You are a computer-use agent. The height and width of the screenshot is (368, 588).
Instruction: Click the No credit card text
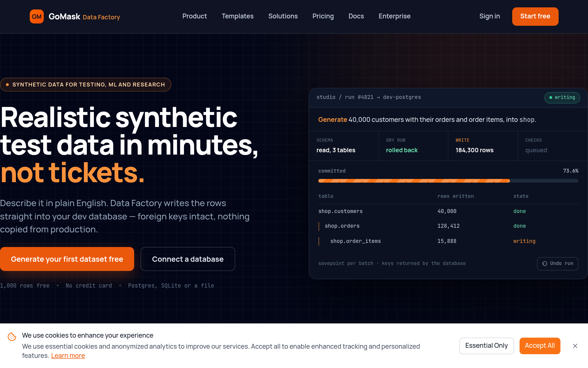89,285
